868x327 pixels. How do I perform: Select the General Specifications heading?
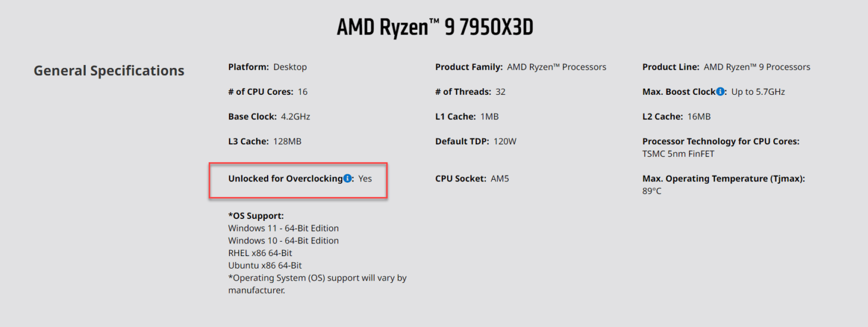(109, 70)
